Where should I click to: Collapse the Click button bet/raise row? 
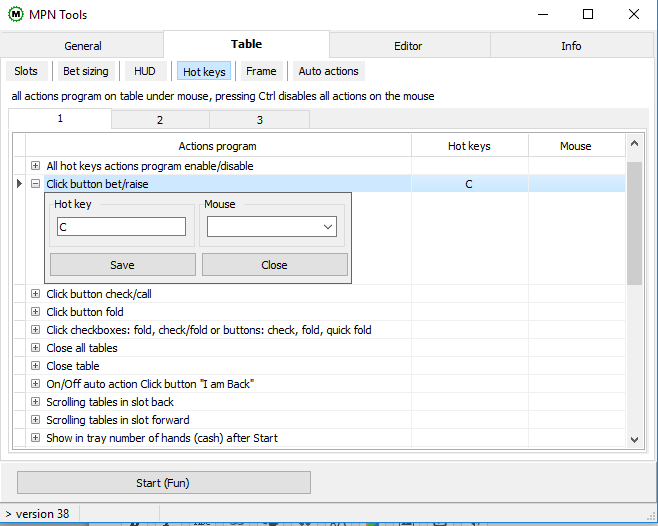coord(36,184)
